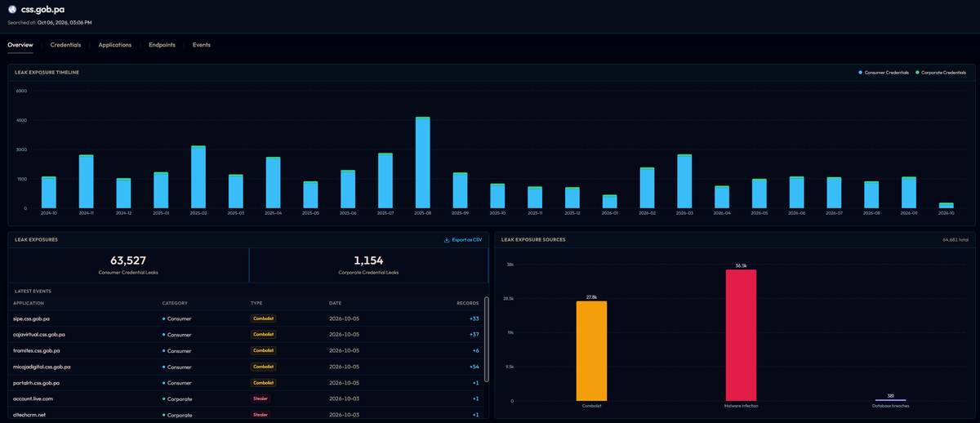The width and height of the screenshot is (980, 423).
Task: Go to the Applications tab
Action: point(115,45)
